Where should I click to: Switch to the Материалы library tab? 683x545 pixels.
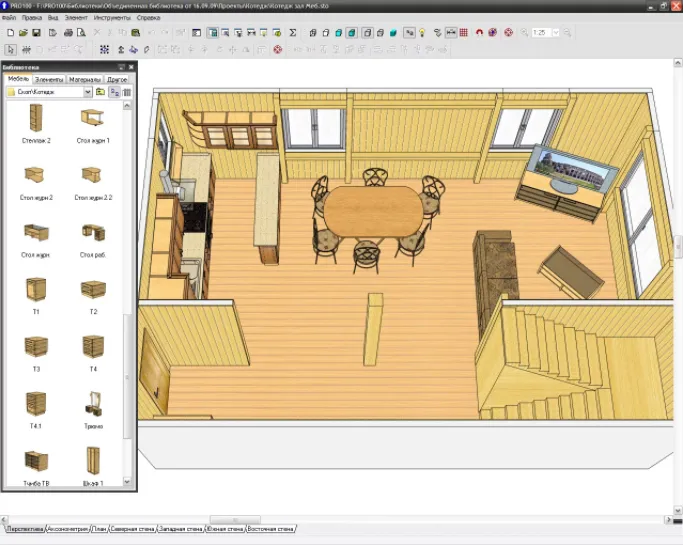pyautogui.click(x=85, y=79)
